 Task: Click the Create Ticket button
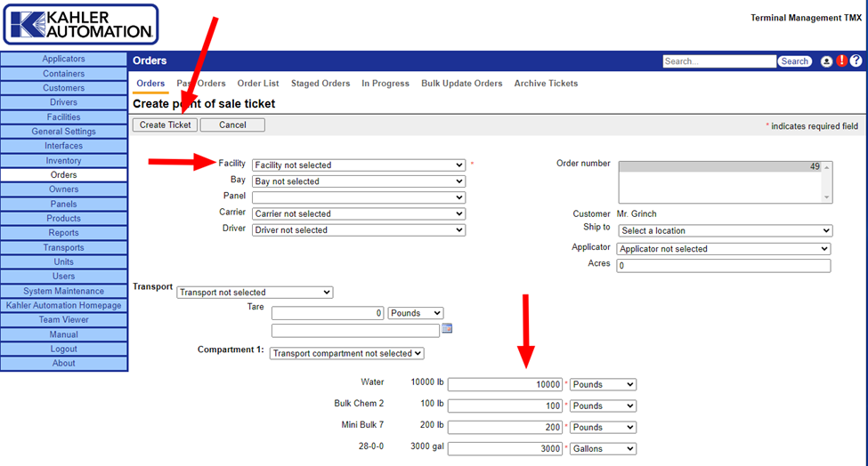pos(165,125)
